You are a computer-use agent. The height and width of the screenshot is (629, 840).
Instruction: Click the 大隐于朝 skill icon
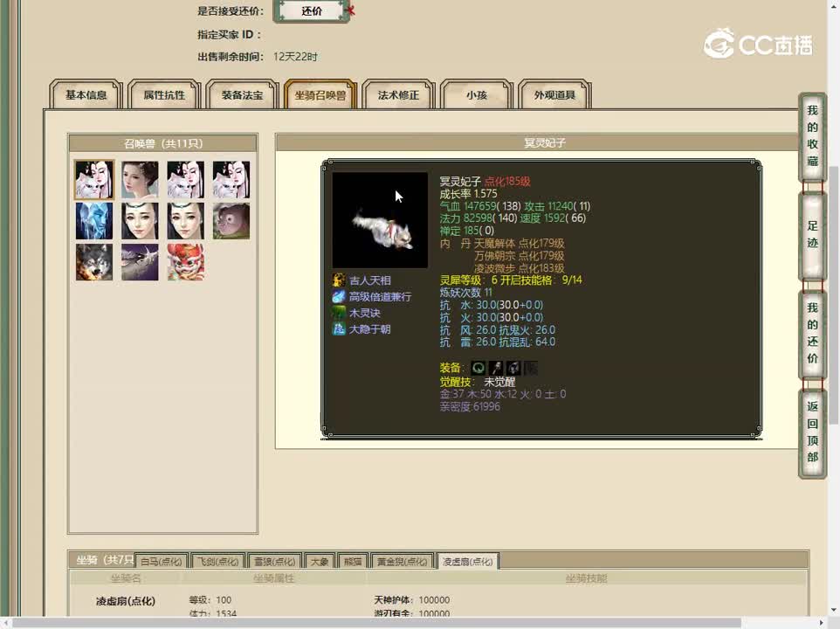(x=339, y=329)
